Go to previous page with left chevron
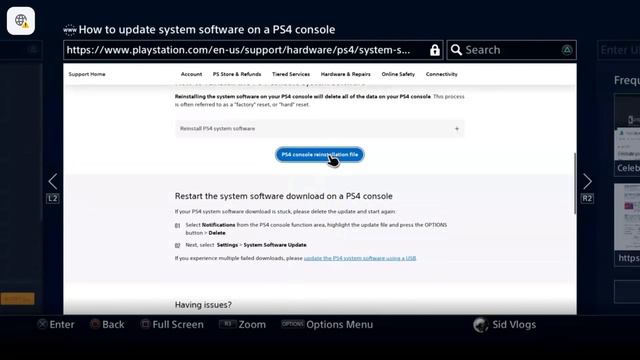 [x=53, y=181]
